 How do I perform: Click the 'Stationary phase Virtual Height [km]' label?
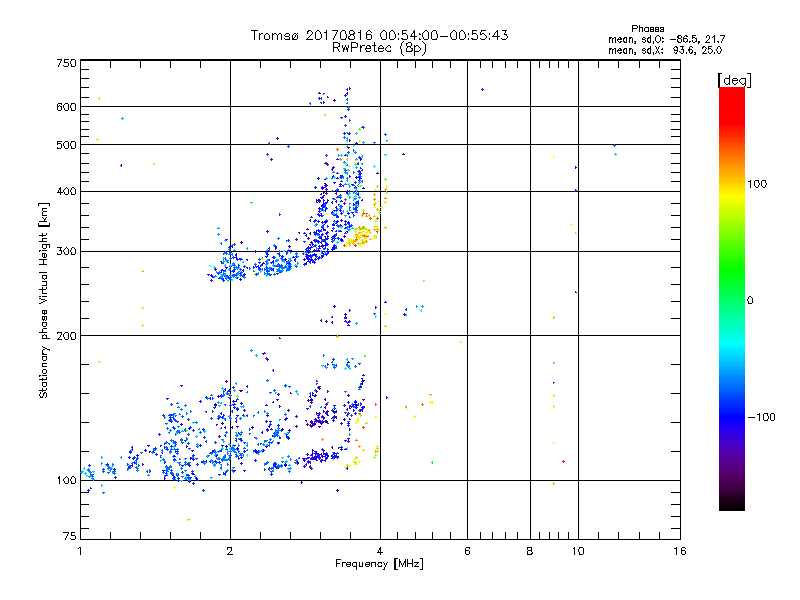click(x=44, y=301)
